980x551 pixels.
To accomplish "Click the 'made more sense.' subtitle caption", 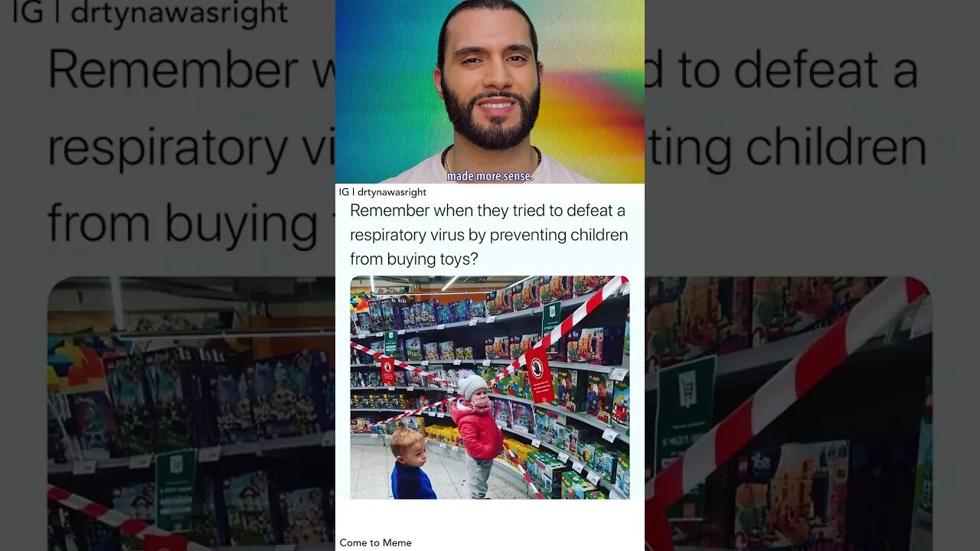I will point(490,176).
